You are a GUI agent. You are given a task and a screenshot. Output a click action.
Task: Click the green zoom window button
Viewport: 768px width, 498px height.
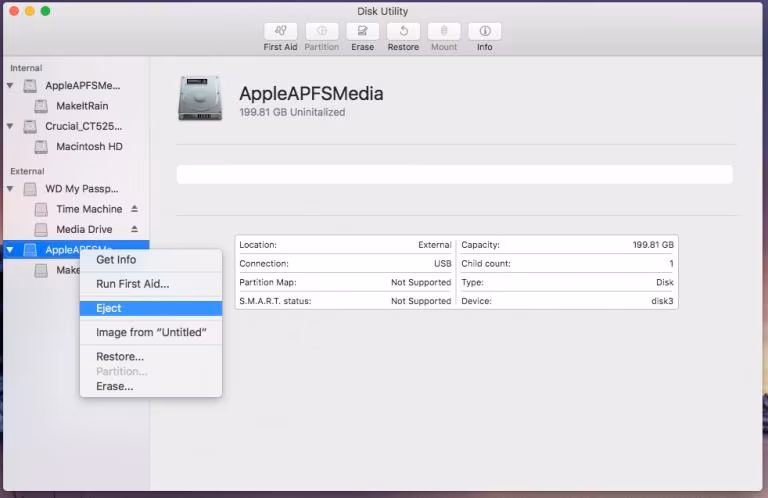coord(46,11)
